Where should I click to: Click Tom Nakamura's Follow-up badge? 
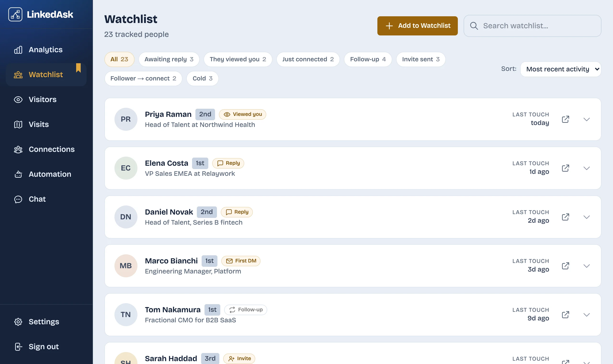point(246,310)
